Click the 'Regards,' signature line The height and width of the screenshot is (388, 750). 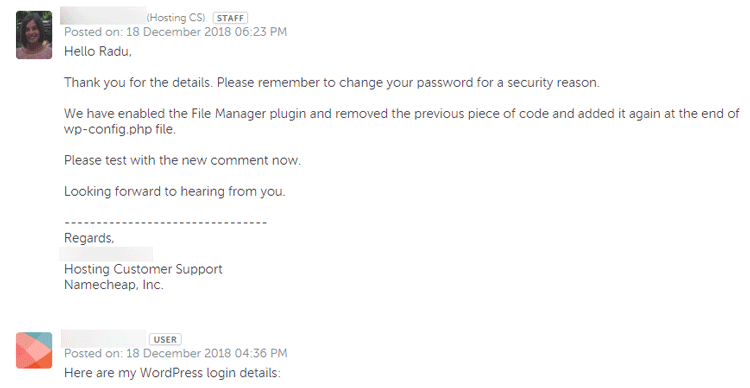[x=89, y=238]
